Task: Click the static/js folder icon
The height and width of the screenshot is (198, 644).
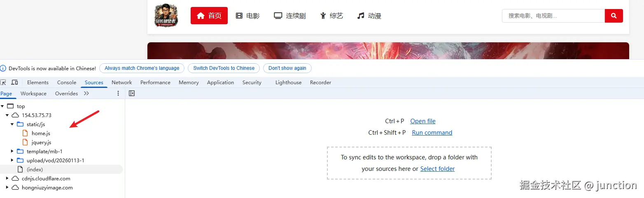Action: click(20, 124)
